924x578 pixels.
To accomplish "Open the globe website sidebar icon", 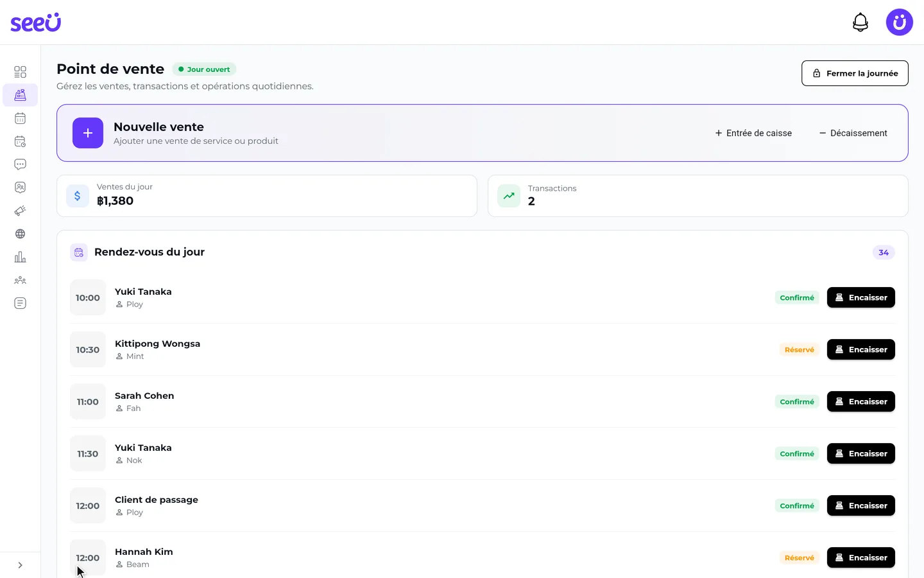I will point(20,234).
